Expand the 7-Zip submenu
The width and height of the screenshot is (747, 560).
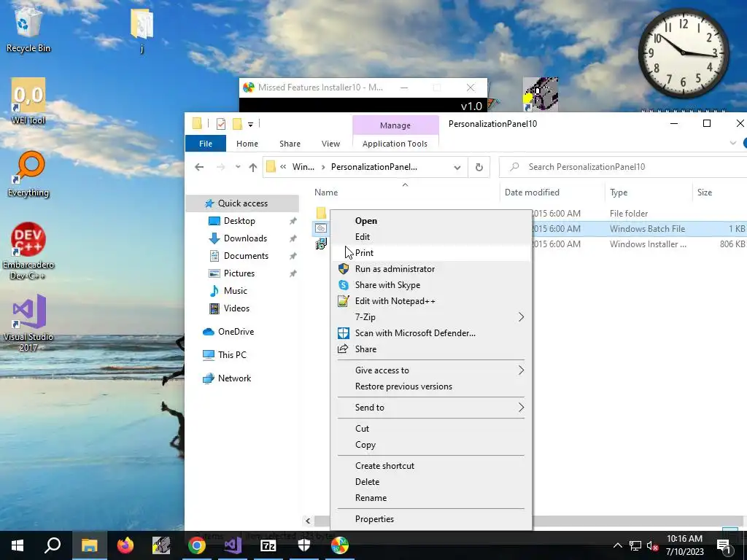431,317
